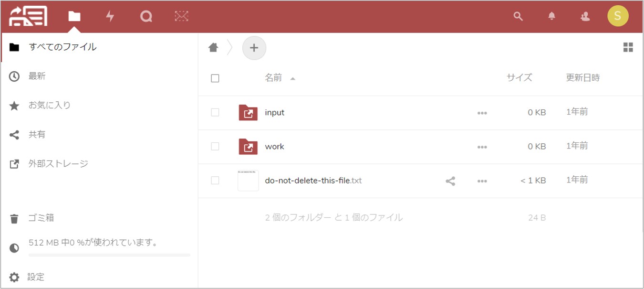Click the search magnifier in header

(x=518, y=17)
